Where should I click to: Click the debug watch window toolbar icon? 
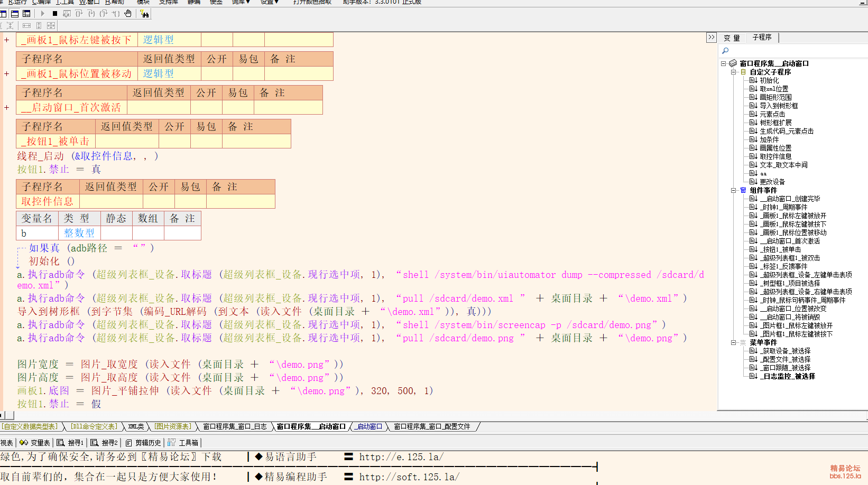pyautogui.click(x=67, y=14)
